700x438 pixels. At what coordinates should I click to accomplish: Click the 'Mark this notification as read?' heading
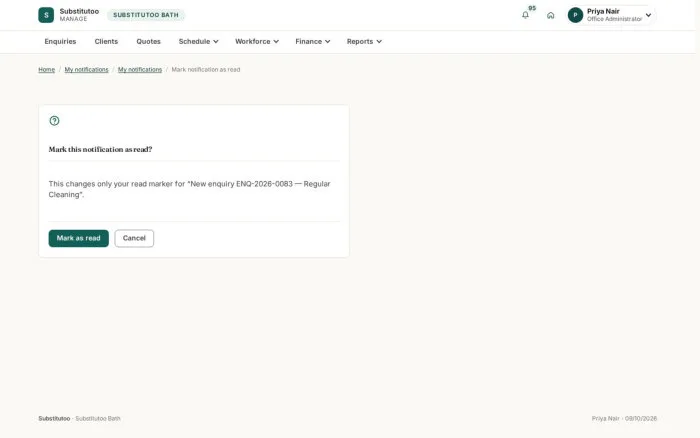[x=100, y=150]
